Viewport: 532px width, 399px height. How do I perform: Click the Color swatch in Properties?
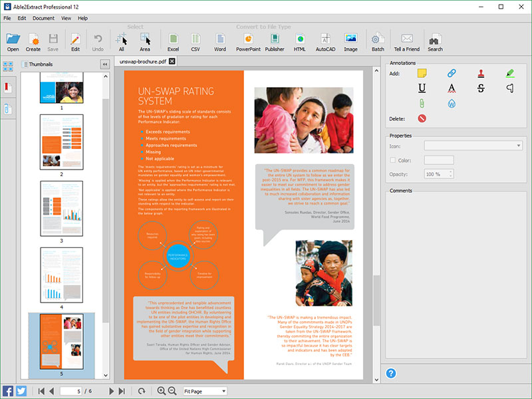[439, 160]
